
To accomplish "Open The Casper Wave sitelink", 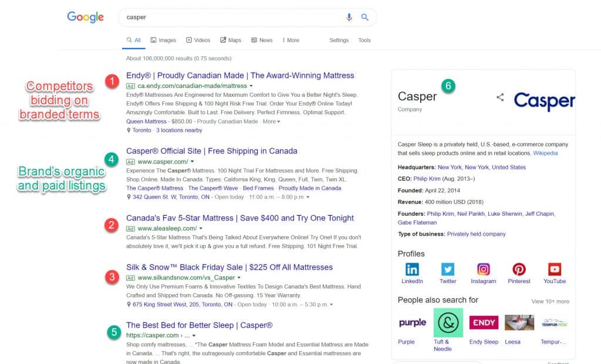I will (x=213, y=188).
